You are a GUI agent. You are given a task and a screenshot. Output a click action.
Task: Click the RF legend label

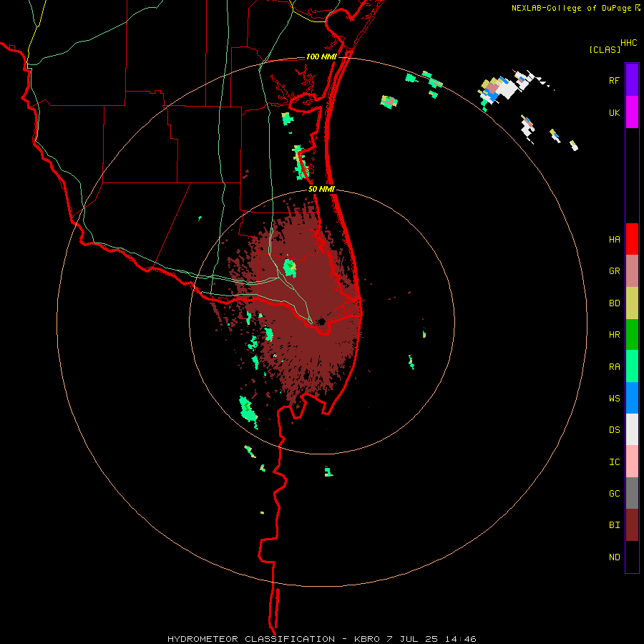tap(614, 81)
